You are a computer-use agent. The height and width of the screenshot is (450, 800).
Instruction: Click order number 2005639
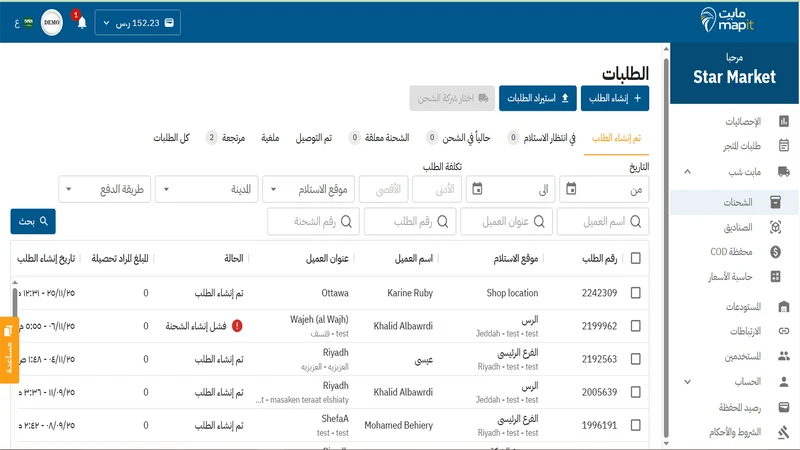pos(599,392)
